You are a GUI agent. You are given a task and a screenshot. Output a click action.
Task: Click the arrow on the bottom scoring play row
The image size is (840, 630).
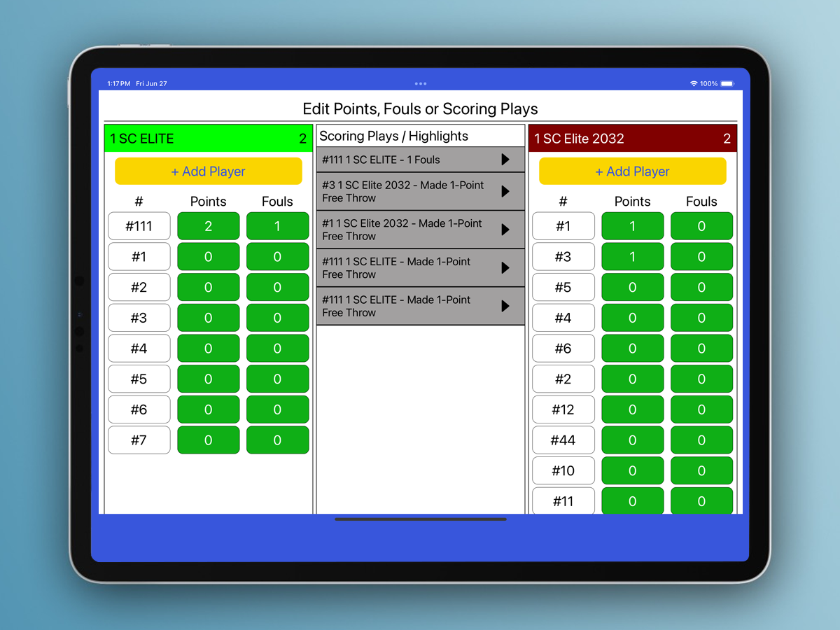point(505,306)
